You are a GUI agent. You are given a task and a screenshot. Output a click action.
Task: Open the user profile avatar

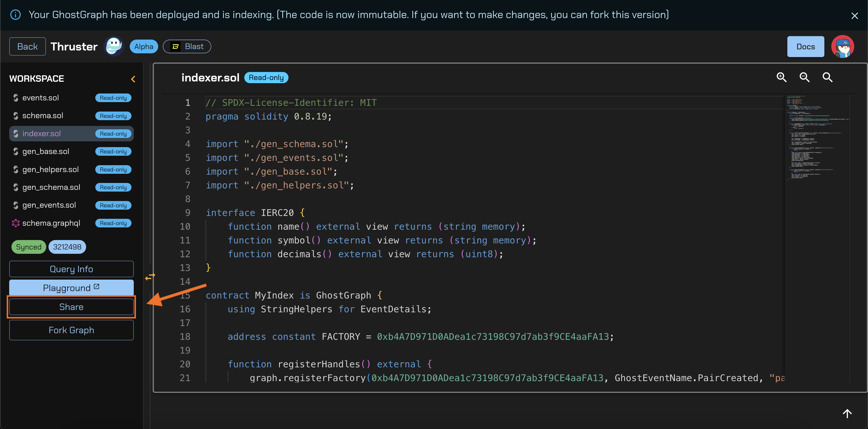842,46
